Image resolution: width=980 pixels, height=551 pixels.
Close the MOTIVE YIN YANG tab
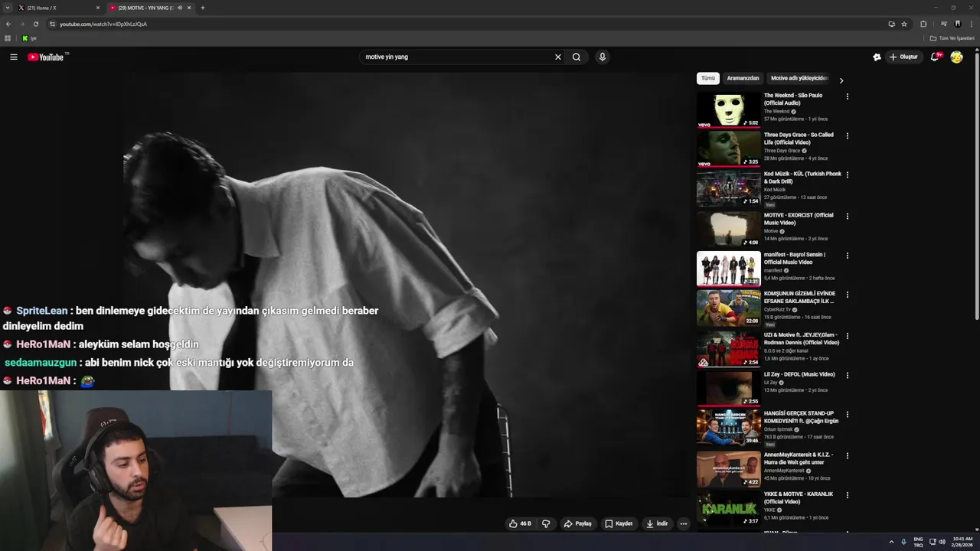click(189, 8)
